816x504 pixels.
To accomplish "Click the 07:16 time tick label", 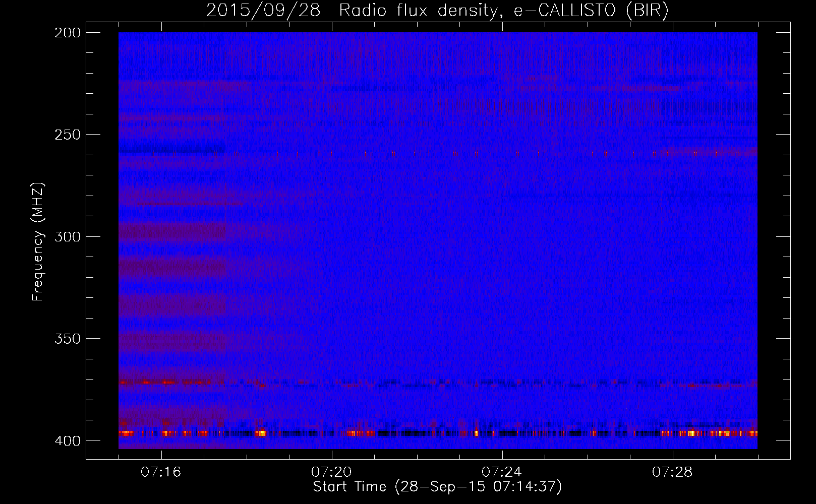I will coord(161,472).
